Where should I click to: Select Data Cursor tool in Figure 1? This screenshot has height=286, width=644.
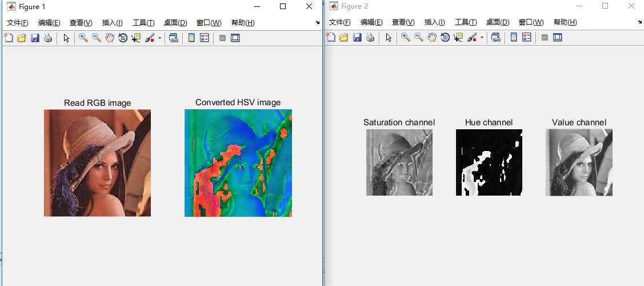click(x=136, y=38)
